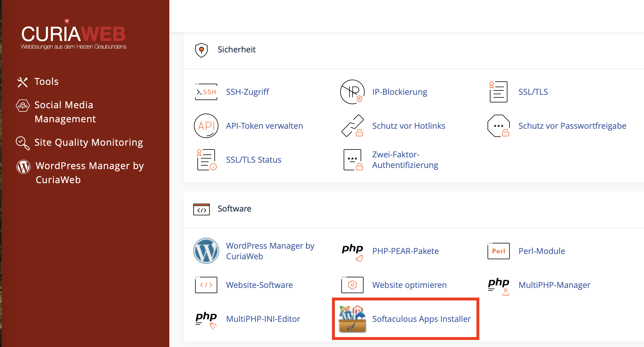
Task: Click the WordPress logo in Software section
Action: (x=206, y=251)
